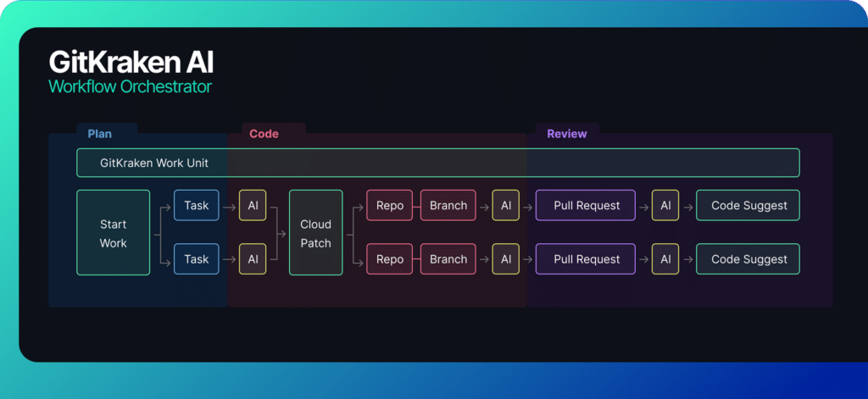Select the Plan tab label
The height and width of the screenshot is (399, 868).
click(100, 134)
